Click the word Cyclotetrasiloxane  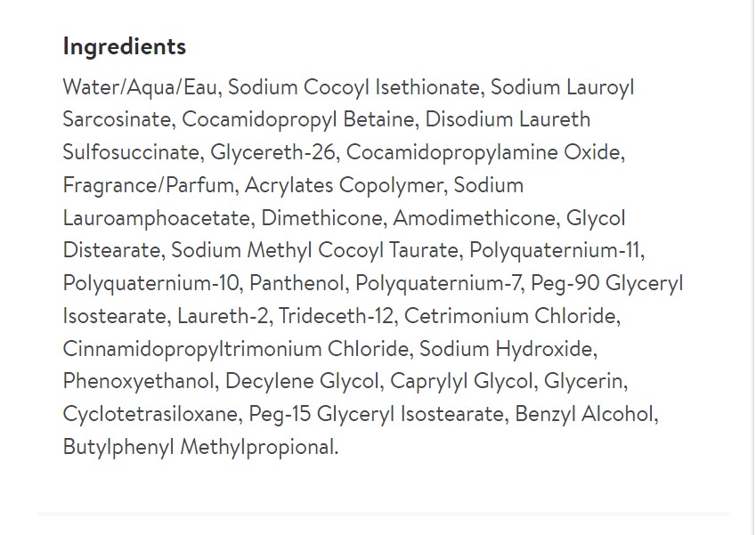tap(150, 414)
